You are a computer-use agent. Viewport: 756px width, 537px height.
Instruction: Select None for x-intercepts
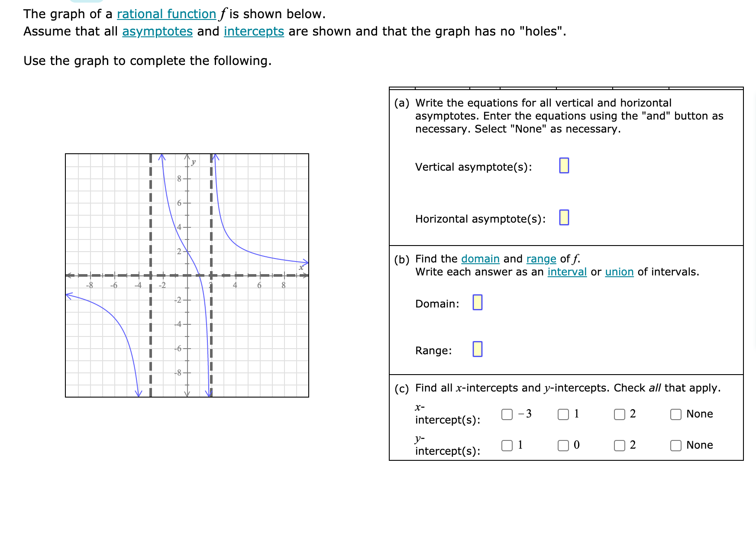(676, 414)
